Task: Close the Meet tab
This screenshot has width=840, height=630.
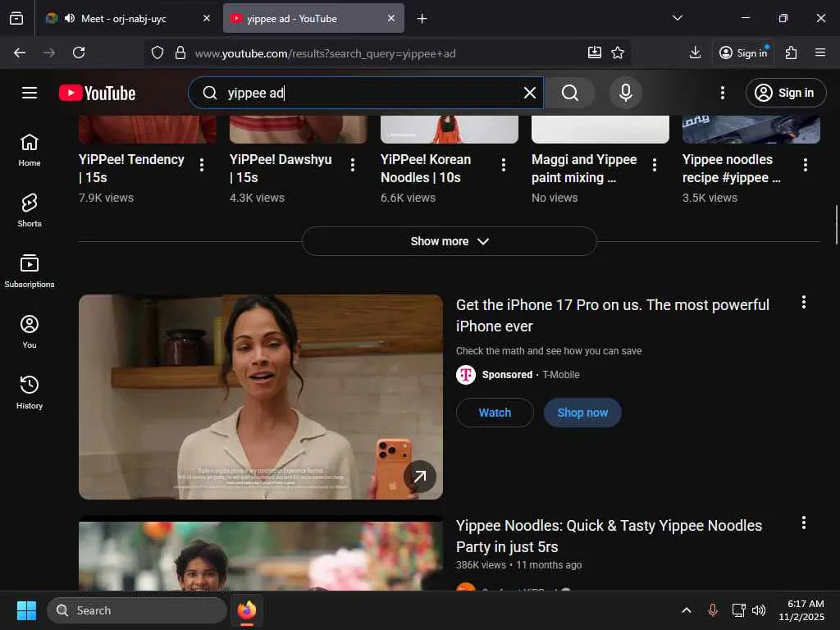Action: 207,18
